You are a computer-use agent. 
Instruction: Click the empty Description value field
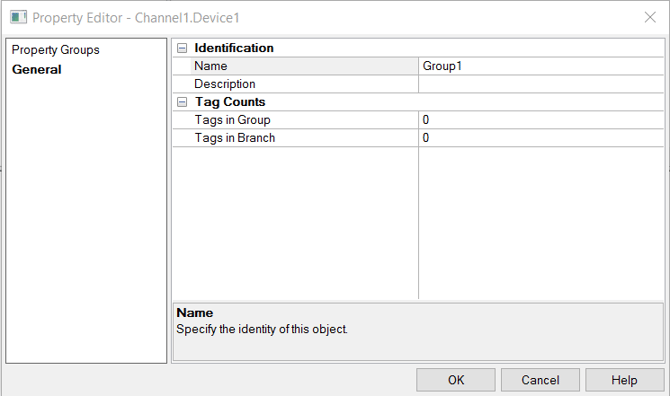(x=541, y=84)
